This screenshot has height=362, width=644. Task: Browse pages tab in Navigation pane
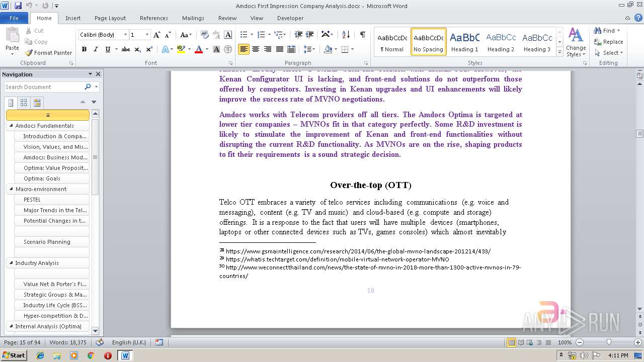coord(24,103)
